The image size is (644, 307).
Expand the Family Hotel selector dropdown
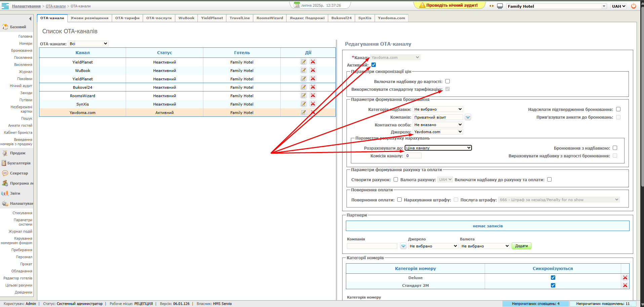click(x=604, y=6)
